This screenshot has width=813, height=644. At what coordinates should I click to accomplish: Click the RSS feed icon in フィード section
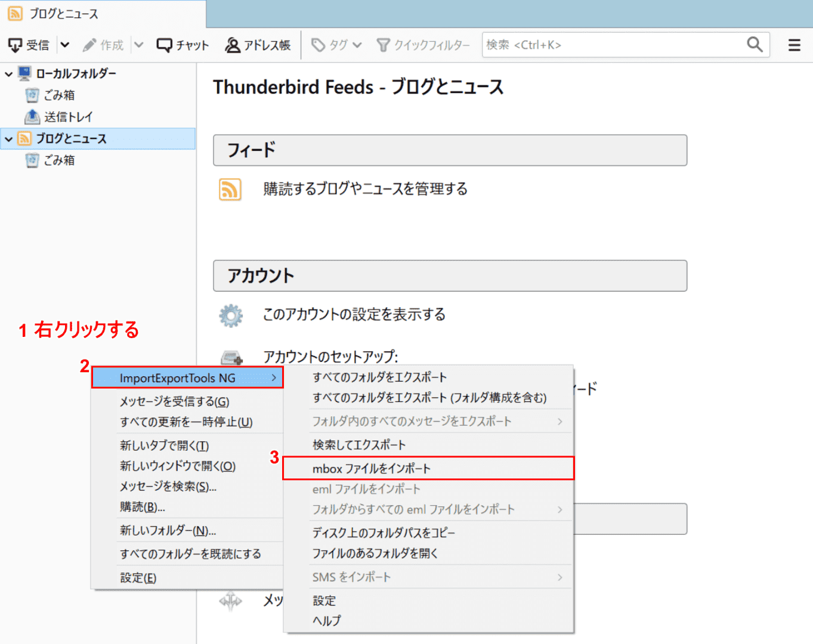coord(230,190)
